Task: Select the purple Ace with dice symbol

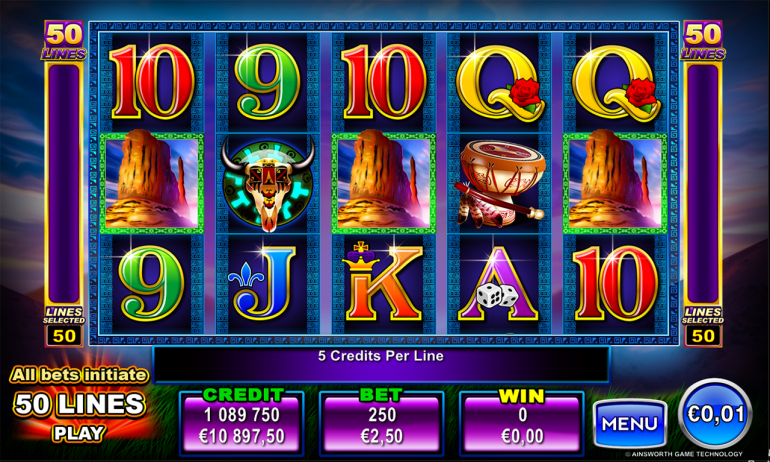Action: click(x=499, y=284)
